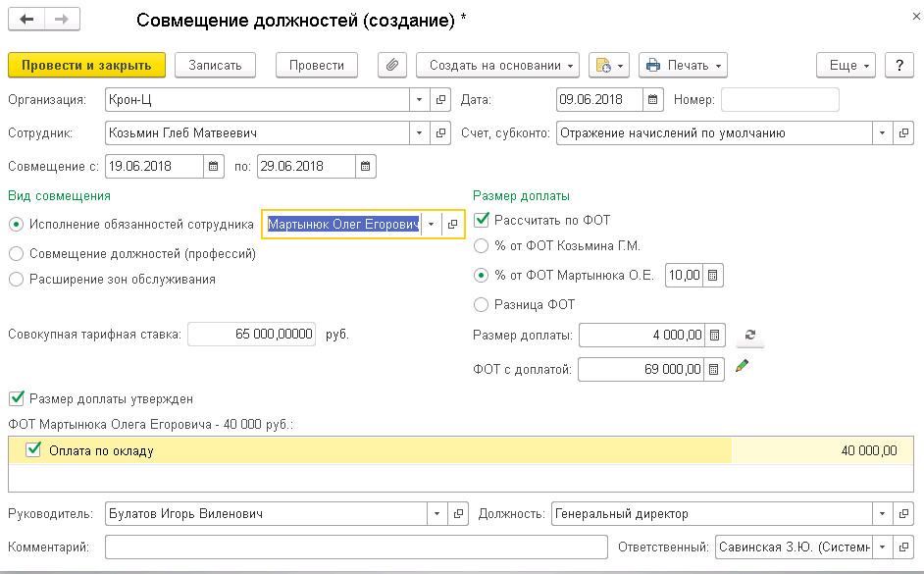Open the Организация record in a new form
924x574 pixels.
click(440, 100)
